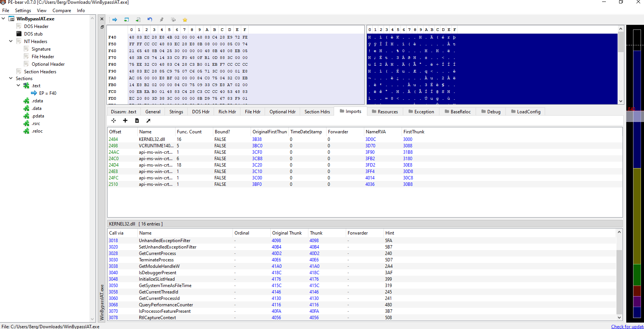Click the gray pushpin toolbar icon

tap(162, 20)
